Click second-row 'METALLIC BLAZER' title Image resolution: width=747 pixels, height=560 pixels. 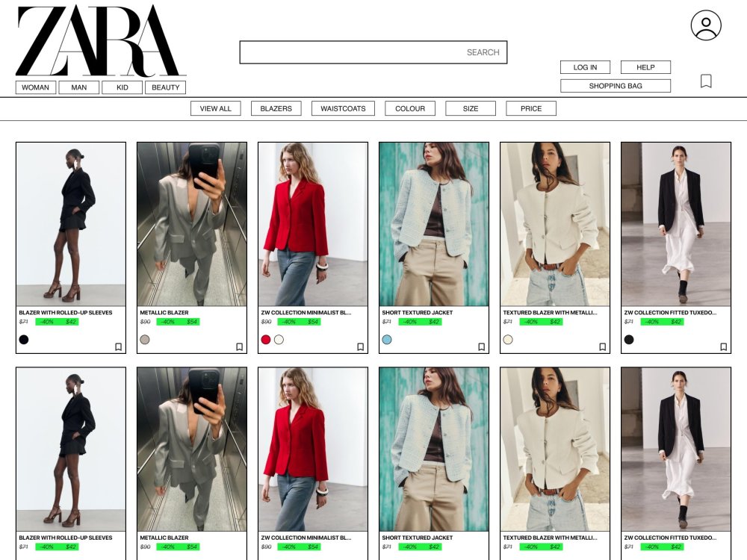[164, 538]
